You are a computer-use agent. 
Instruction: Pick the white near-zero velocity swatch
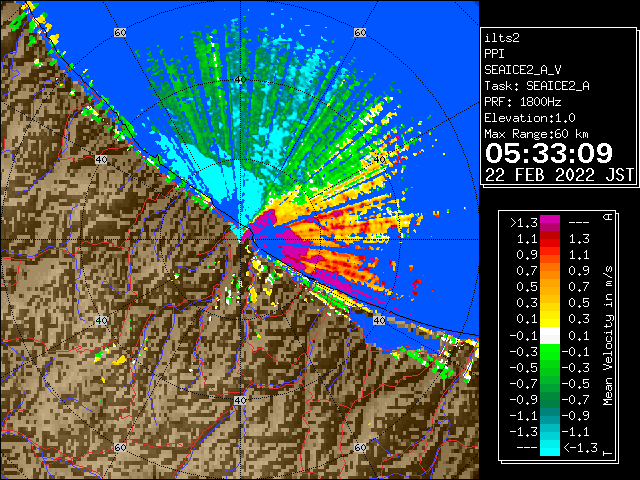coord(550,336)
